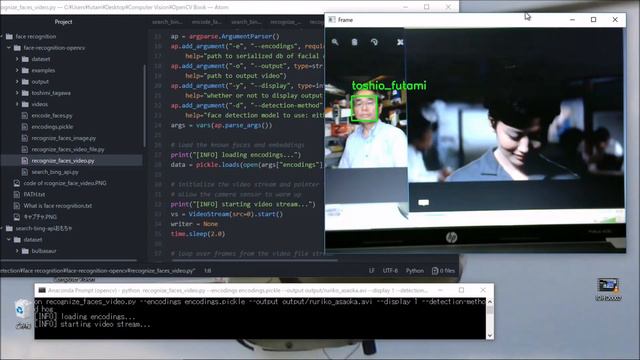Open What is face recognition.txt
This screenshot has height=360, width=640.
[58, 206]
